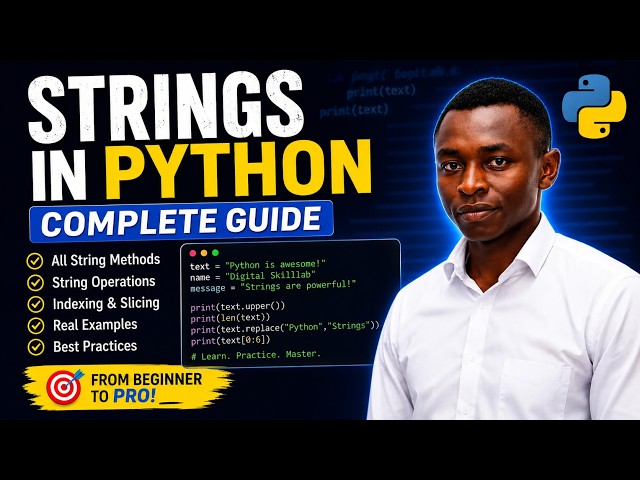Click the man's face in the thumbnail
The height and width of the screenshot is (480, 640).
click(492, 173)
